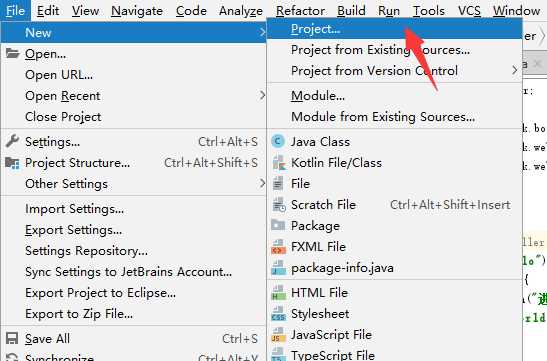Click the Java Class icon

click(x=278, y=142)
